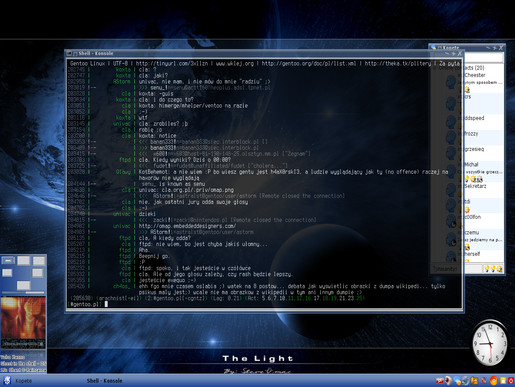Switch to the second desktop in pager
Viewport: 515px width, 387px height.
point(23,260)
